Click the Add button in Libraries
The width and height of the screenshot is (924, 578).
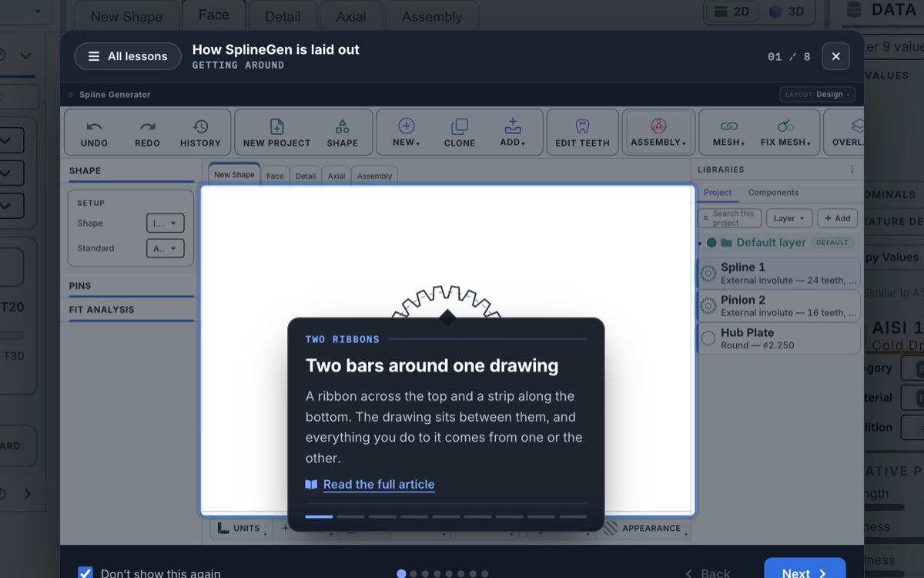838,218
